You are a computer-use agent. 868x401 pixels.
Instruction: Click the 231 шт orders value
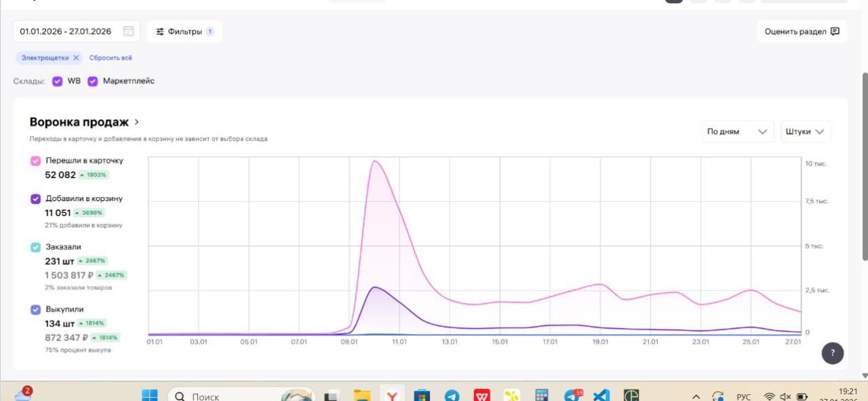[60, 261]
